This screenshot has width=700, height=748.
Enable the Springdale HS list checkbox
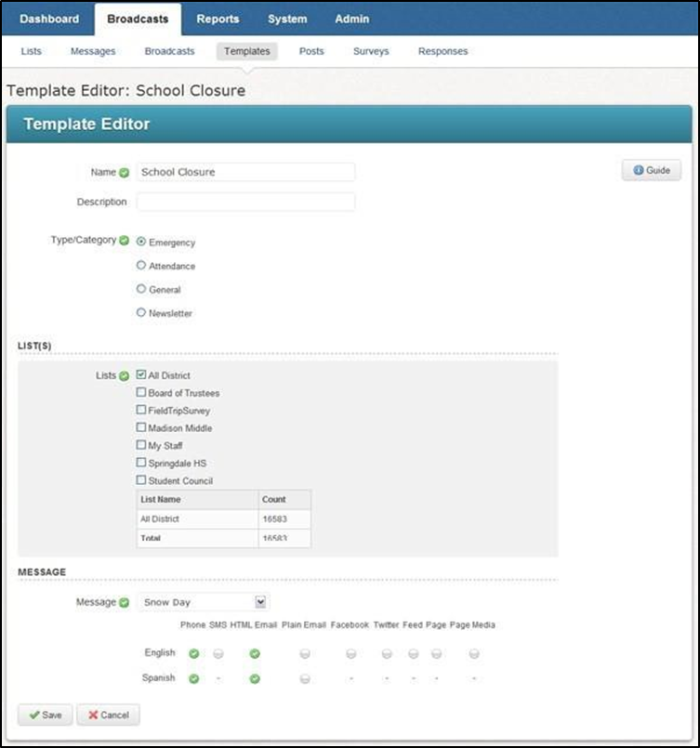point(141,463)
